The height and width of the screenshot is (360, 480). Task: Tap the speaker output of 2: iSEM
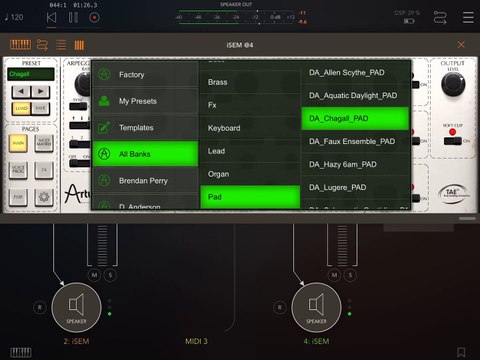[x=76, y=307]
